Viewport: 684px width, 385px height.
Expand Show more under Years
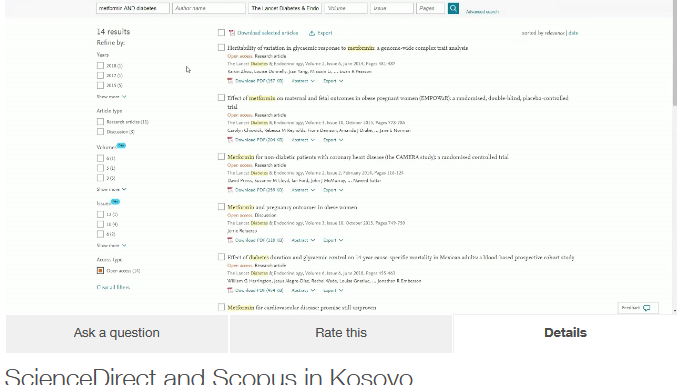click(x=111, y=97)
